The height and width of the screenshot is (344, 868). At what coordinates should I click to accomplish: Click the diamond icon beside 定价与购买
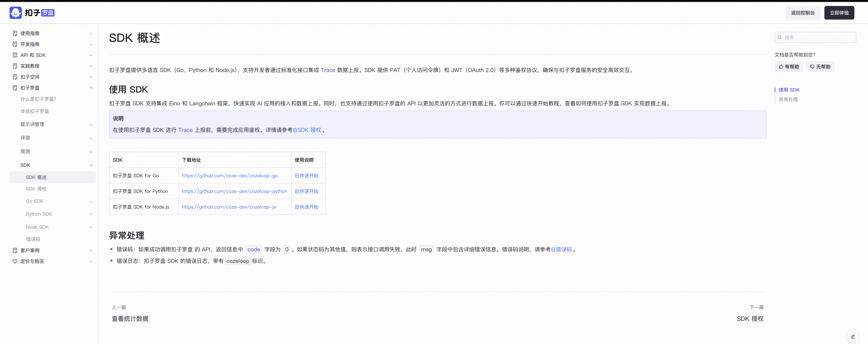[15, 261]
